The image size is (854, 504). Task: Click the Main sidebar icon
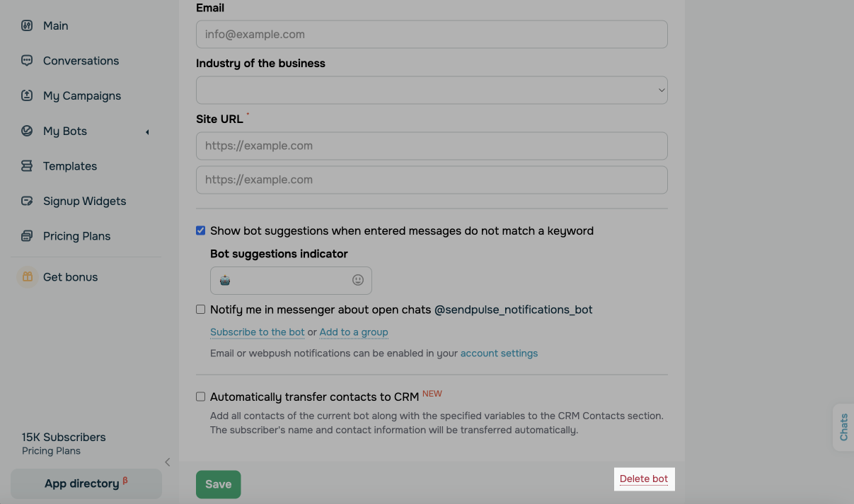(x=27, y=25)
